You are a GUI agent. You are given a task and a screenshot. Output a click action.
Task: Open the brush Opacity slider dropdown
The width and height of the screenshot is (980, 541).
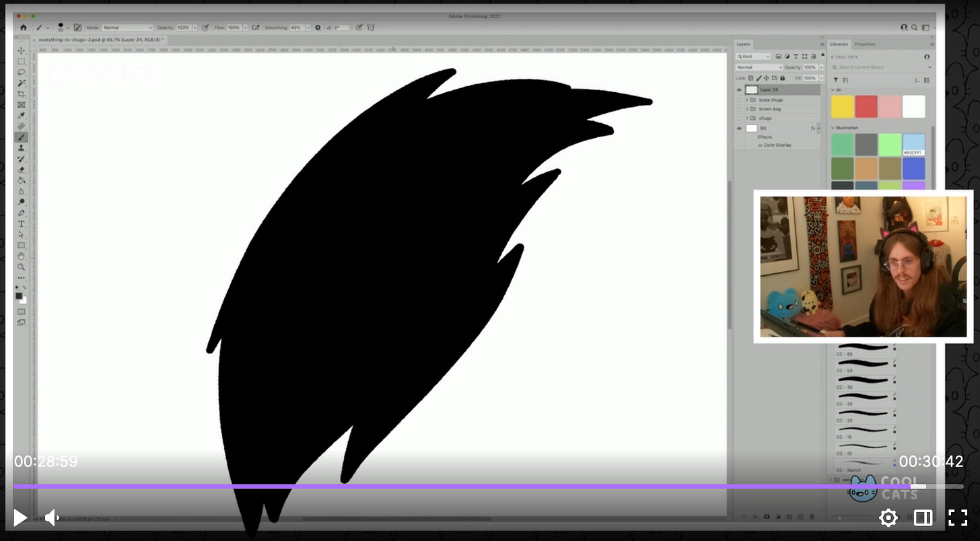195,28
